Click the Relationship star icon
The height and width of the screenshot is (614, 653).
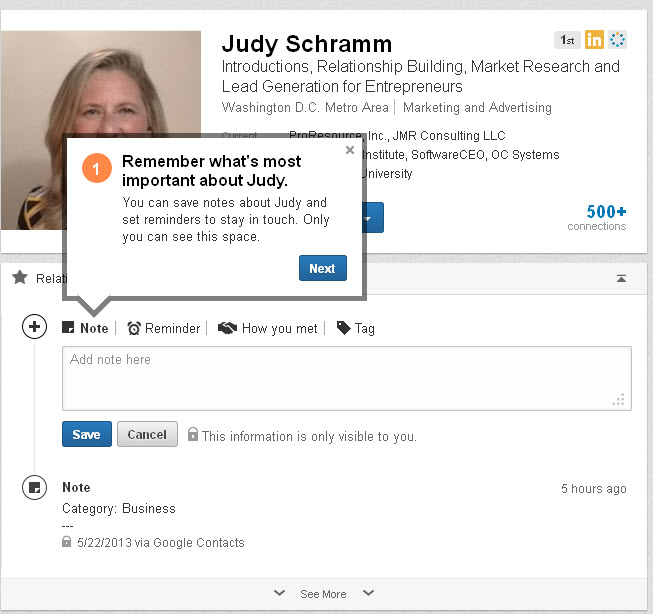tap(20, 277)
